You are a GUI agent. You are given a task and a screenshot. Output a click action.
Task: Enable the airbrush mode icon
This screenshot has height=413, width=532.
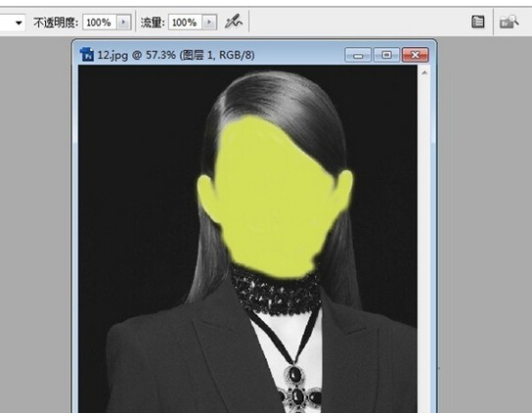click(234, 23)
